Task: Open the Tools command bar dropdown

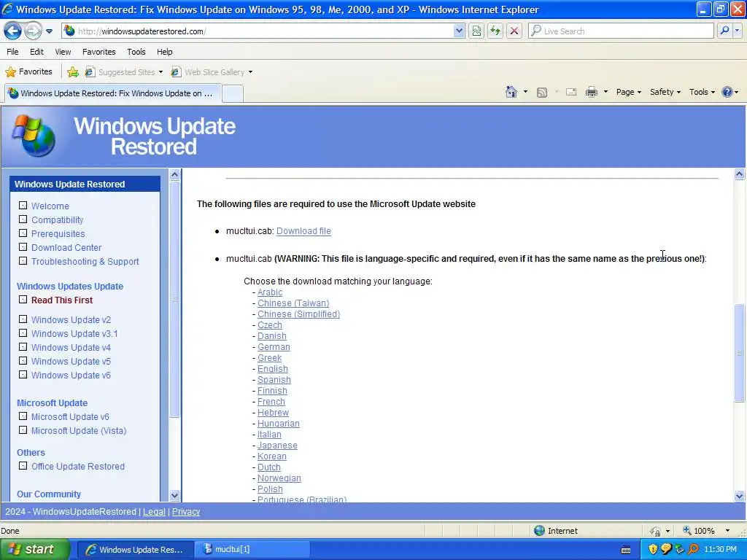Action: (702, 92)
